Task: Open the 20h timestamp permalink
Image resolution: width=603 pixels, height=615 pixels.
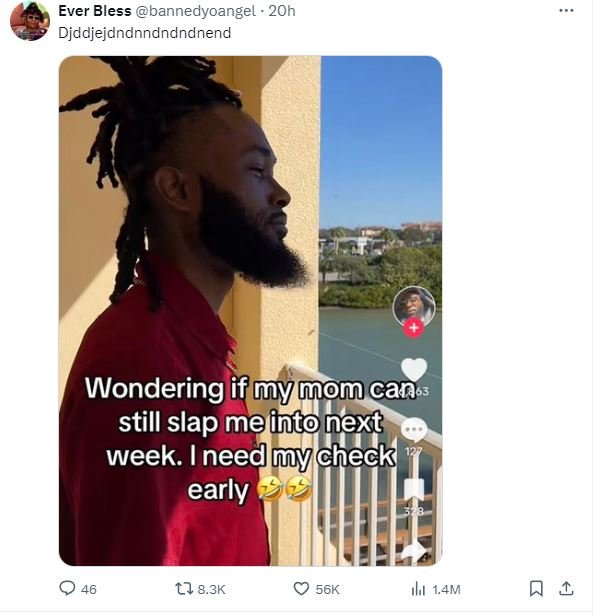Action: click(x=282, y=11)
